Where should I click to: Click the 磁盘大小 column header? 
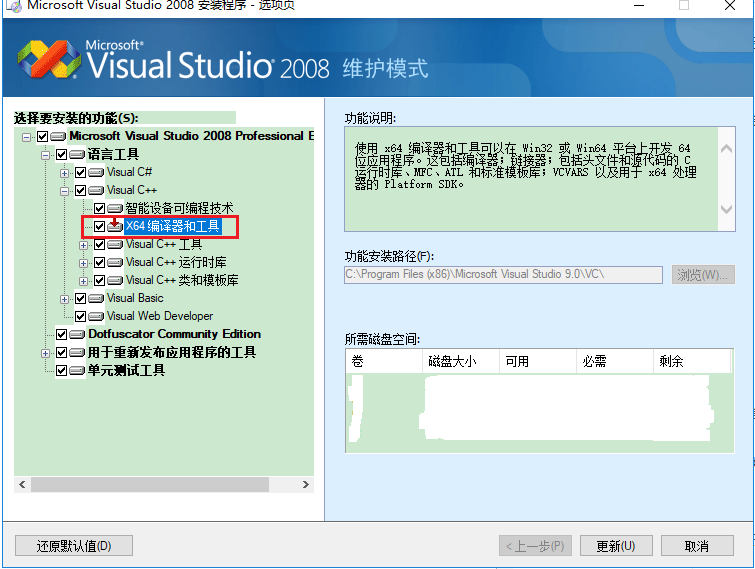461,361
